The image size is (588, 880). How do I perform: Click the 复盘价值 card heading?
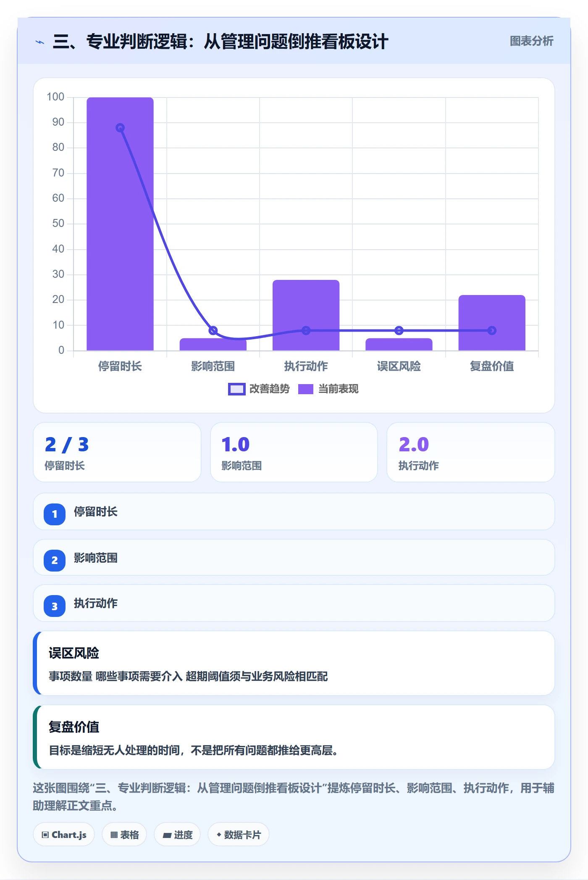tap(74, 727)
